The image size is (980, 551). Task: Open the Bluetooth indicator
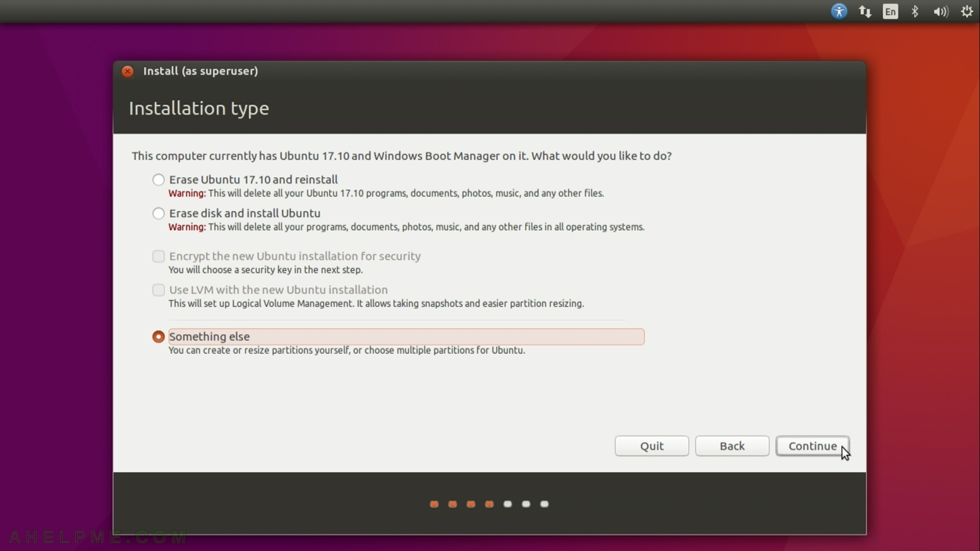click(x=915, y=11)
